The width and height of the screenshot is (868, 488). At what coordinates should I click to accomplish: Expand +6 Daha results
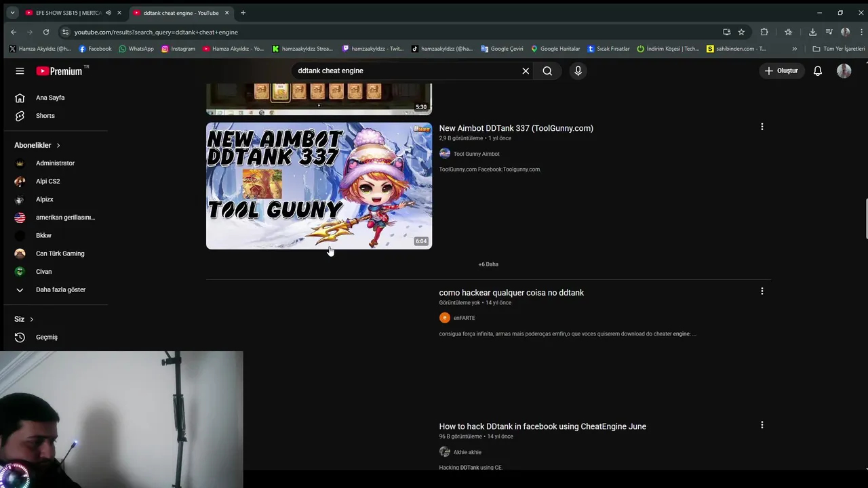tap(488, 264)
